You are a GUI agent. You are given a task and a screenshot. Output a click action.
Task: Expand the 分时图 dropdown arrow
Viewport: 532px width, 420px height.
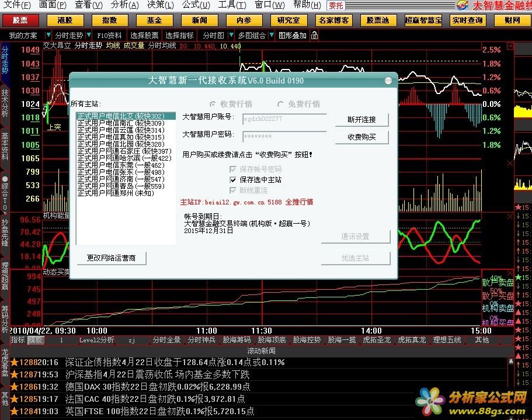[x=231, y=35]
